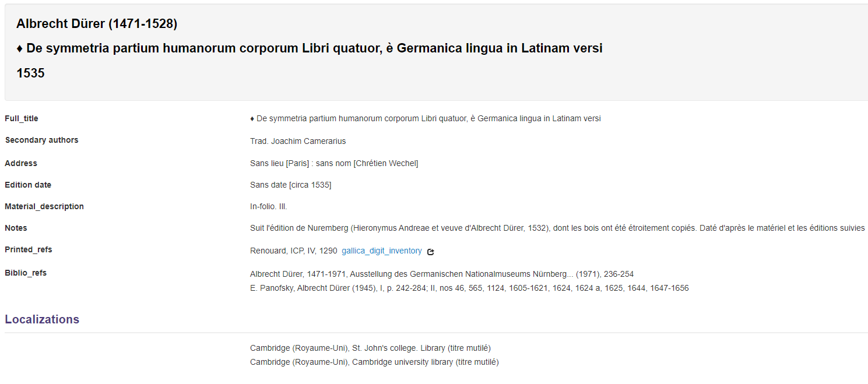Select the Secondary authors label
This screenshot has width=868, height=384.
(x=41, y=140)
